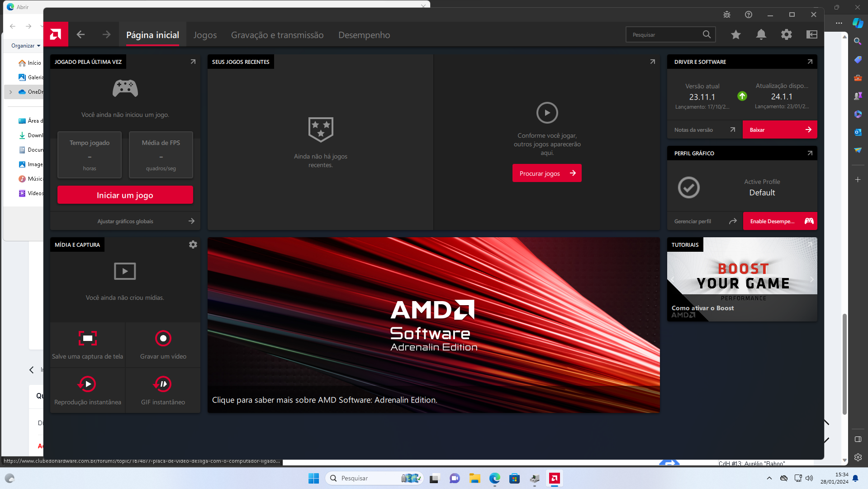This screenshot has height=489, width=868.
Task: Open the bug report icon in title bar
Action: [x=727, y=14]
